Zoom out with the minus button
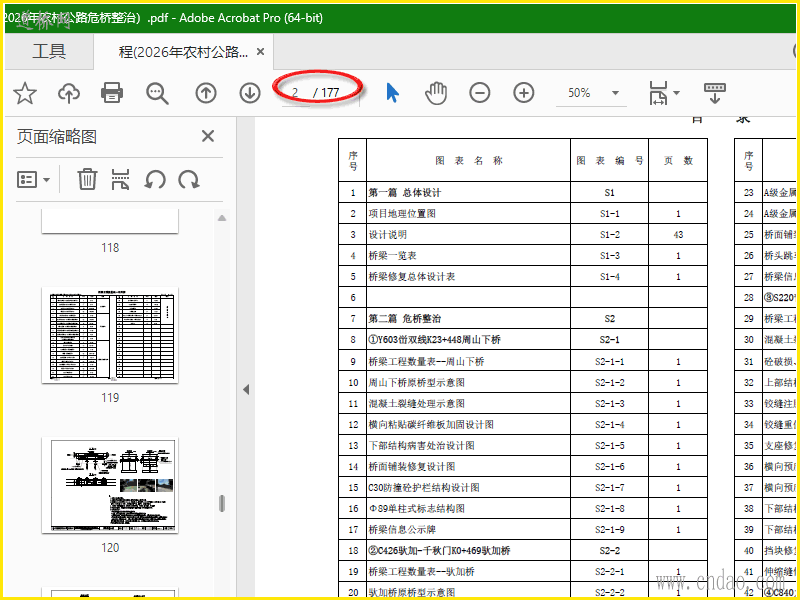800x600 pixels. 480,93
